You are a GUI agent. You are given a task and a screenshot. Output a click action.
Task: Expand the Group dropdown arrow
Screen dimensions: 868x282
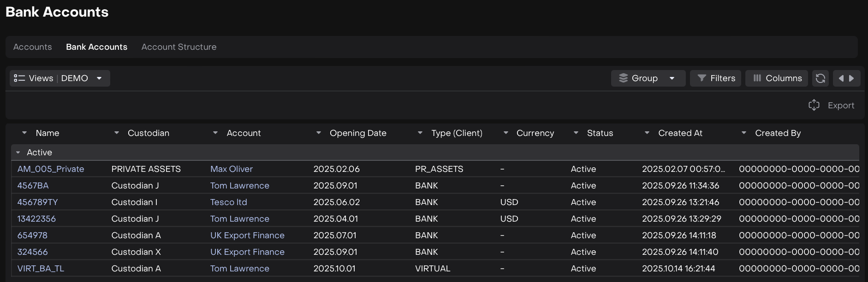pyautogui.click(x=672, y=78)
